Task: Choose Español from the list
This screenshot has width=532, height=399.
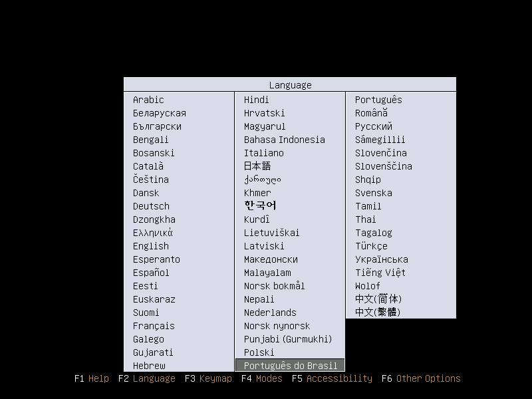Action: click(x=151, y=273)
